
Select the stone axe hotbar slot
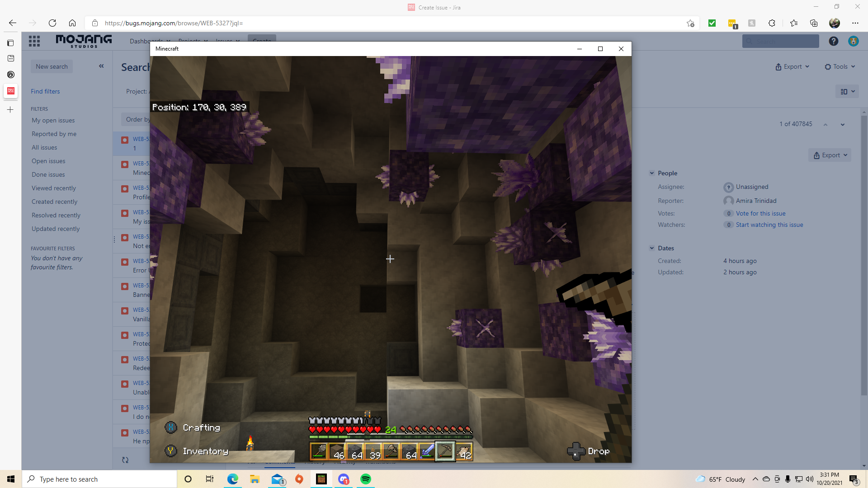click(391, 451)
